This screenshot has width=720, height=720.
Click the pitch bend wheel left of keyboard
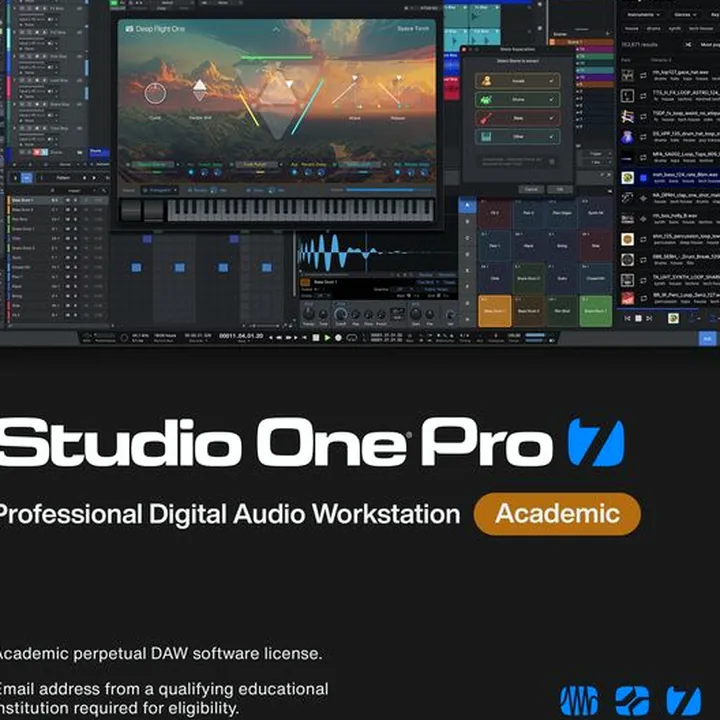pyautogui.click(x=130, y=211)
